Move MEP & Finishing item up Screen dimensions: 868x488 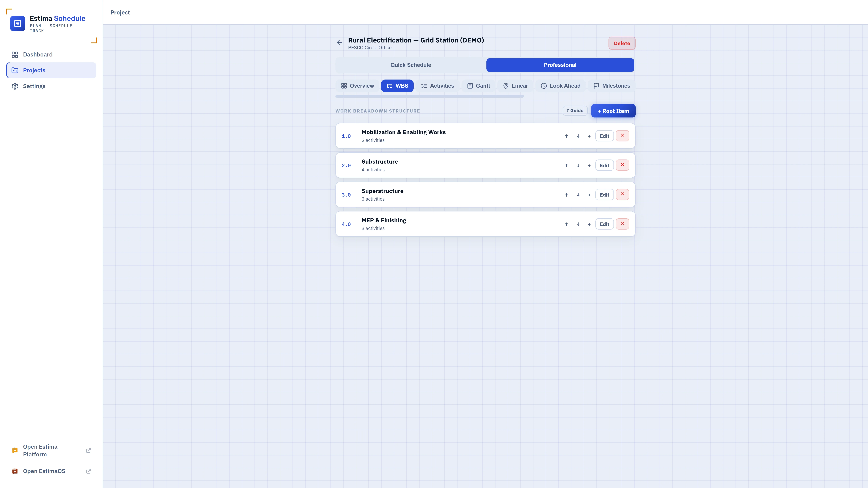566,224
